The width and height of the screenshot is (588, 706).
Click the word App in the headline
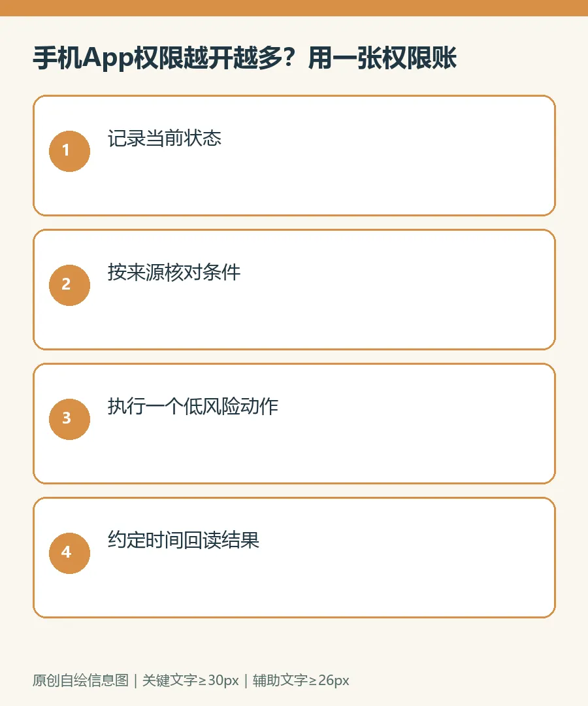[x=108, y=59]
